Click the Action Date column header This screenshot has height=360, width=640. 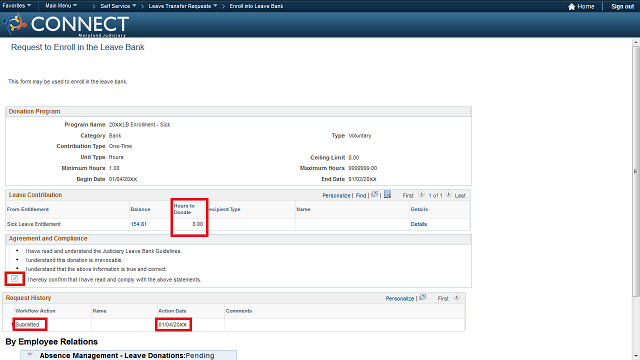coord(172,311)
